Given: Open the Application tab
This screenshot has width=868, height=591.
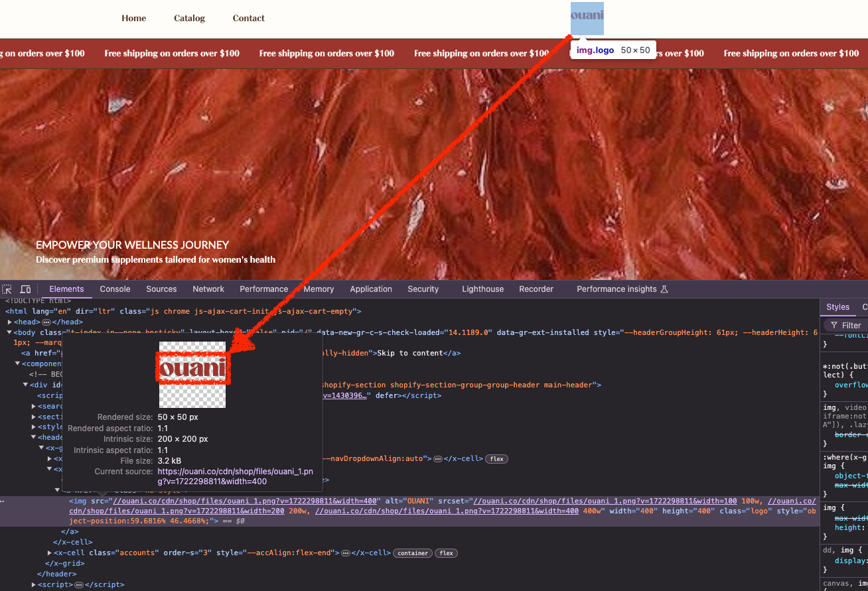Looking at the screenshot, I should [x=371, y=289].
